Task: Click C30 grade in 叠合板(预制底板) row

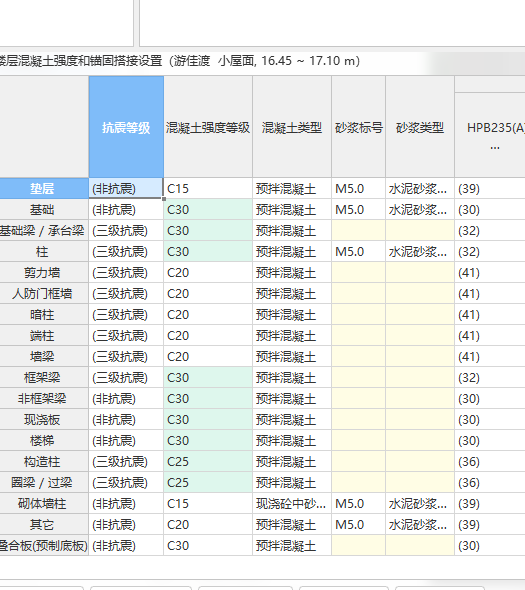Action: click(x=208, y=546)
